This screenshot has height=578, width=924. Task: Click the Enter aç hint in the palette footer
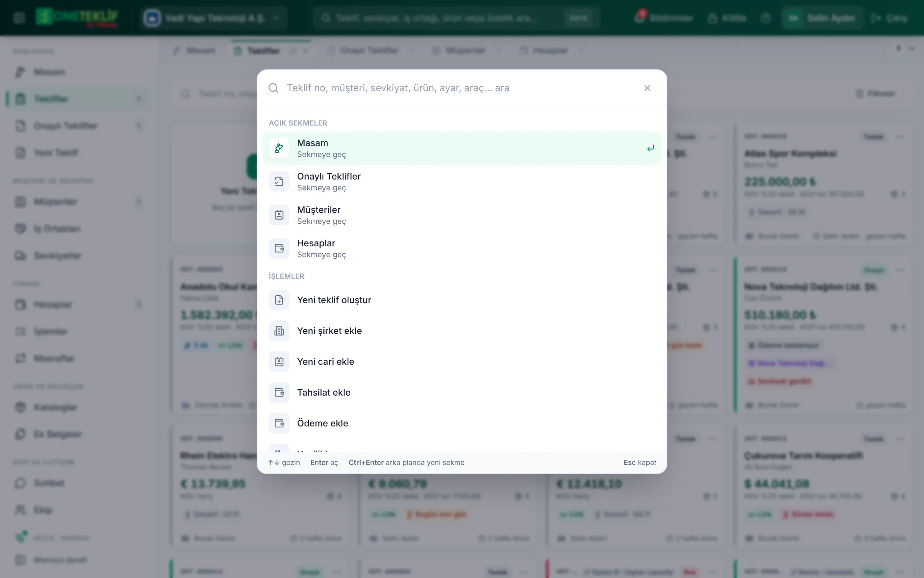pyautogui.click(x=324, y=462)
